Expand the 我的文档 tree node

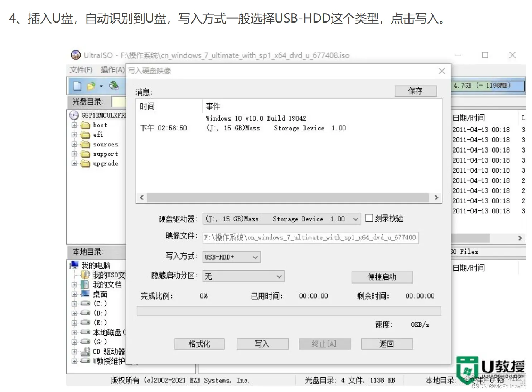coord(74,285)
